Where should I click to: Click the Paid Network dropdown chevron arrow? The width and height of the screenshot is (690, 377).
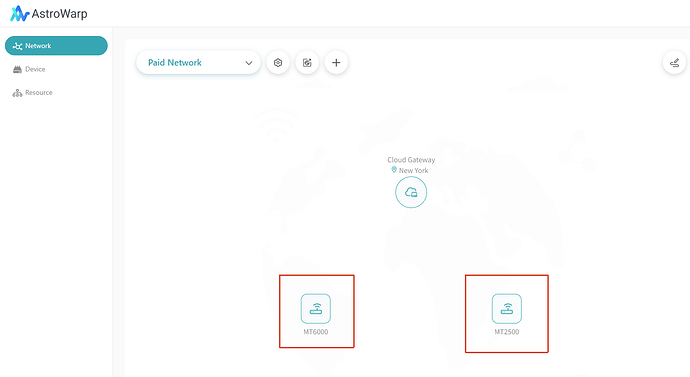(249, 63)
